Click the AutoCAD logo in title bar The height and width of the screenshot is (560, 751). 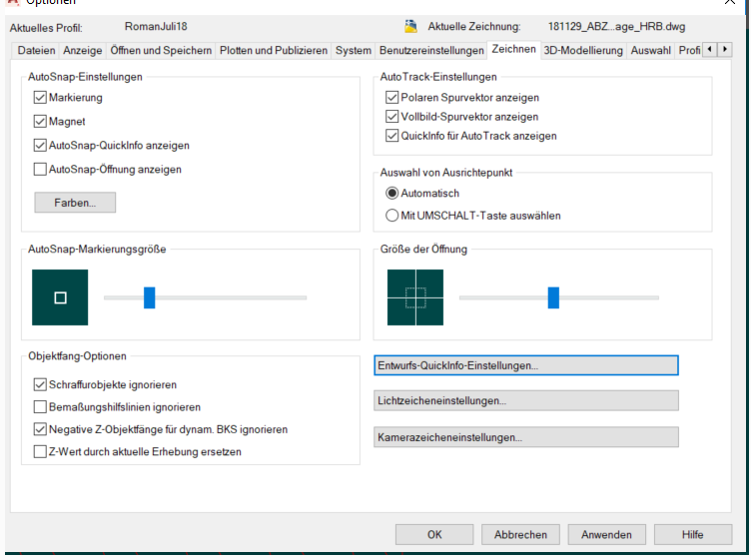(x=13, y=2)
